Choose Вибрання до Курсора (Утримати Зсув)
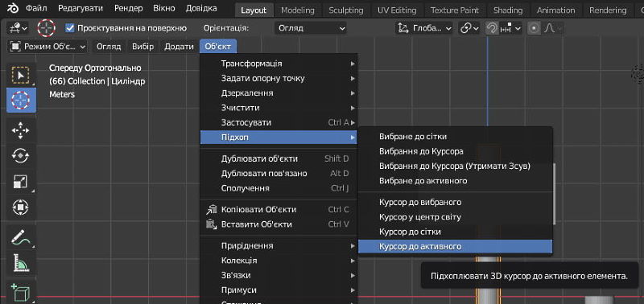The image size is (644, 304). [x=455, y=166]
